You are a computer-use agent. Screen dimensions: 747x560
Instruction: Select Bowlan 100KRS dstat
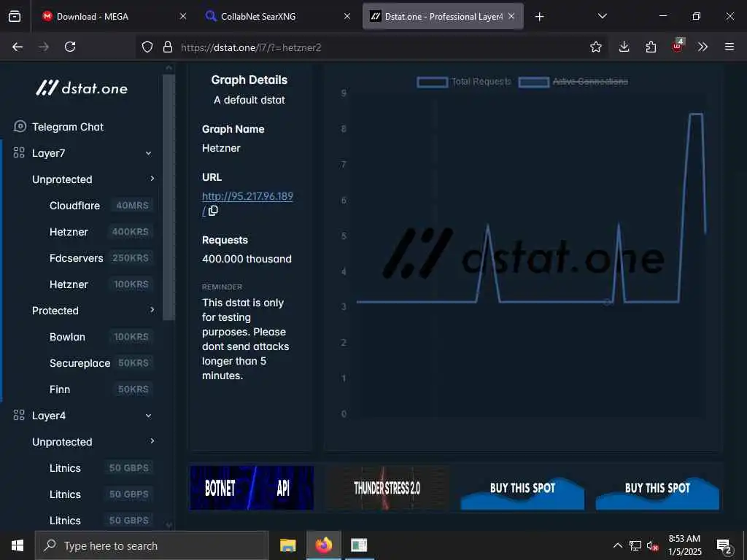click(101, 337)
